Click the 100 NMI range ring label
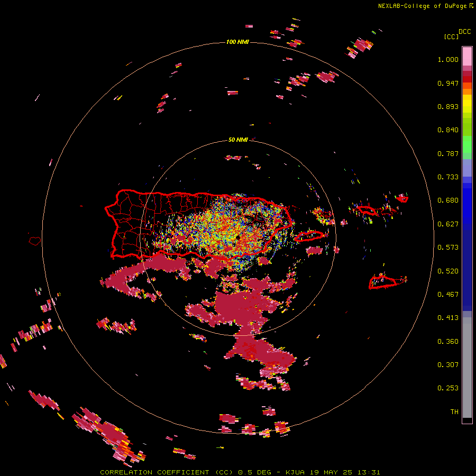 (x=237, y=42)
